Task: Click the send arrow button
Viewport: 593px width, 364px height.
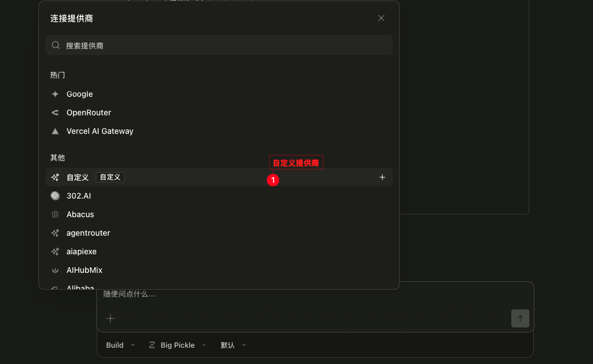Action: (520, 318)
